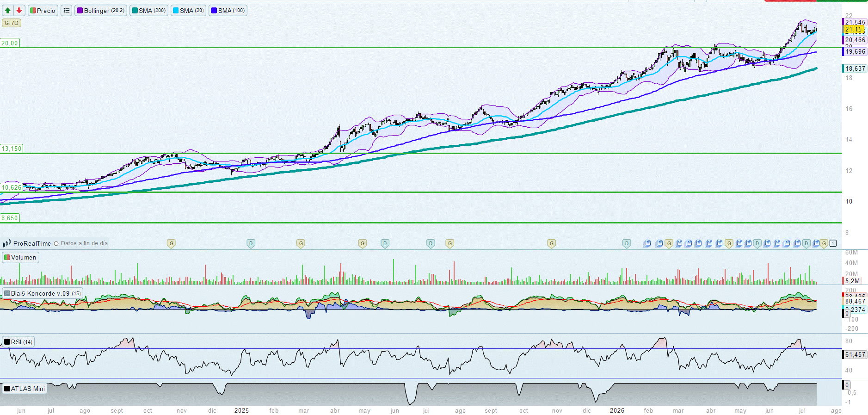
Task: Click the D dividend marker at July 2025
Action: click(x=431, y=243)
